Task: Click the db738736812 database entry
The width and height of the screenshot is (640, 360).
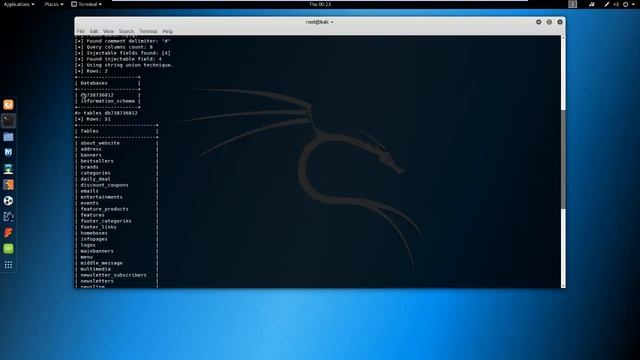Action: coord(97,95)
